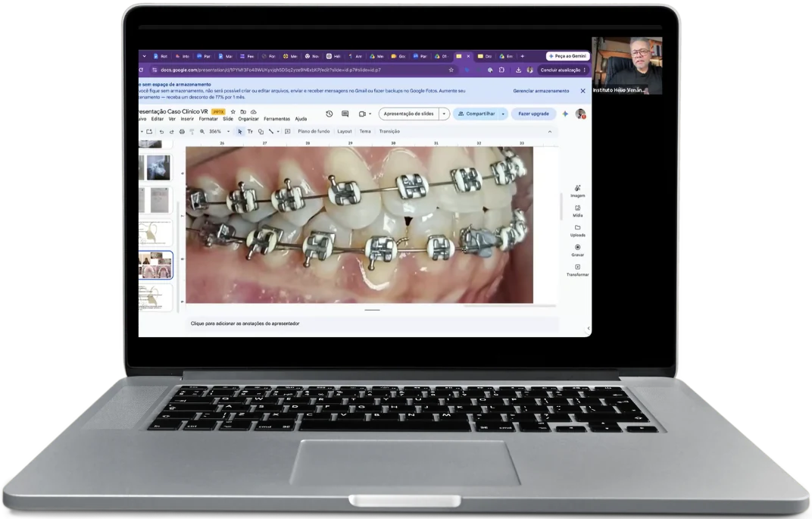This screenshot has height=519, width=812.
Task: Check the cloud save status icon
Action: pyautogui.click(x=253, y=112)
